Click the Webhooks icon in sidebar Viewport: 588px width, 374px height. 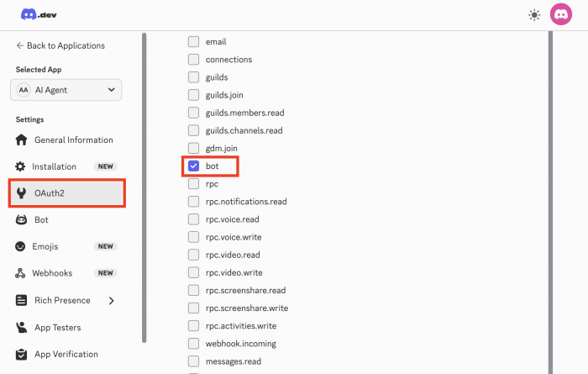point(20,273)
